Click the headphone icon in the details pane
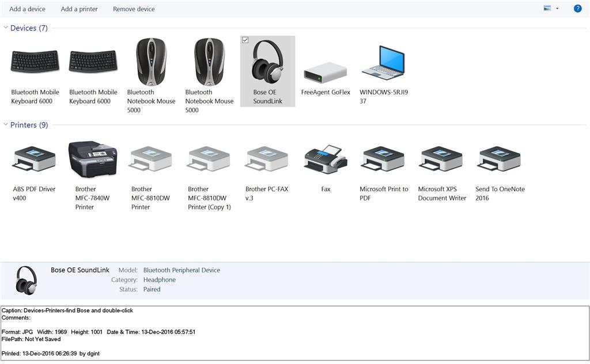Screen dimensions: 590x364 [27, 280]
